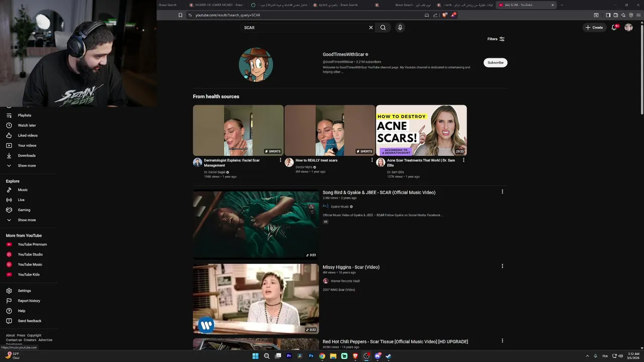Open Missy Higgins - Scar (Video) title

tap(351, 267)
